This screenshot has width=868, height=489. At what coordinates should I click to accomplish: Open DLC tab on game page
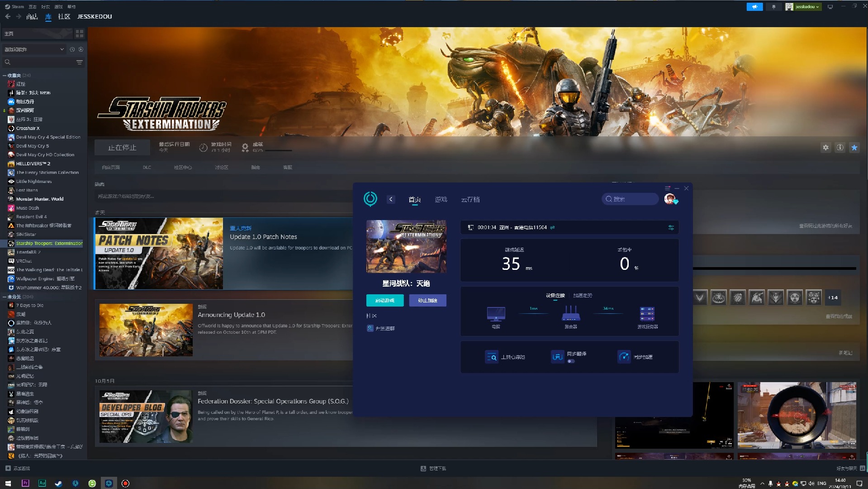[x=147, y=167]
